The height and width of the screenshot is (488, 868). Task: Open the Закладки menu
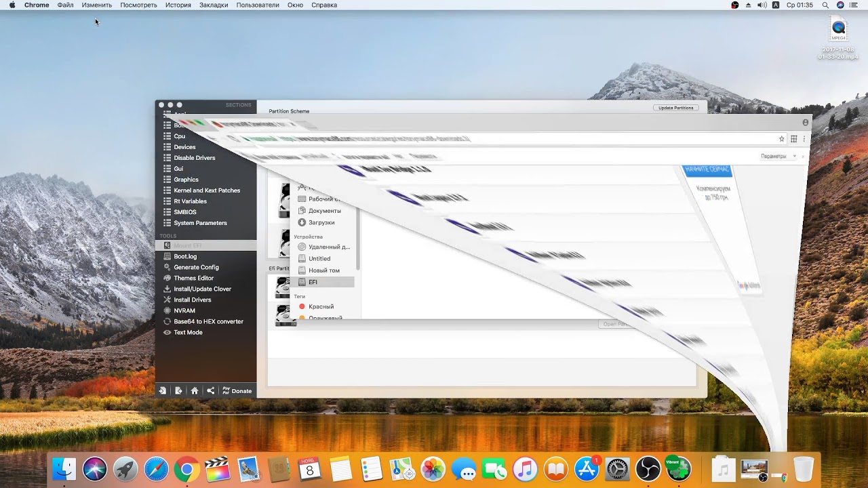[x=214, y=5]
